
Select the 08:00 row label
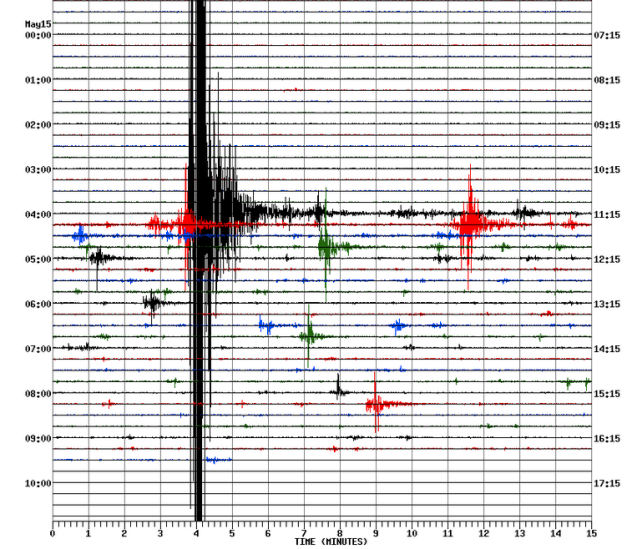coord(38,393)
